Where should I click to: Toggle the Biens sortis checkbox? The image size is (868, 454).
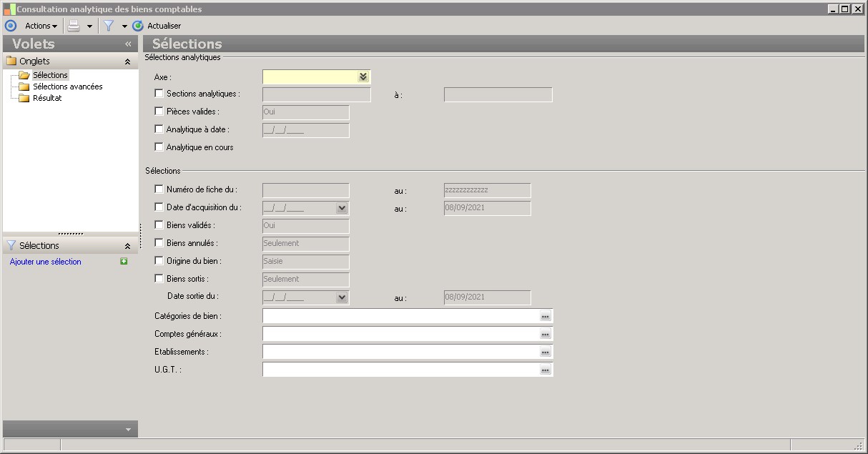coord(159,279)
